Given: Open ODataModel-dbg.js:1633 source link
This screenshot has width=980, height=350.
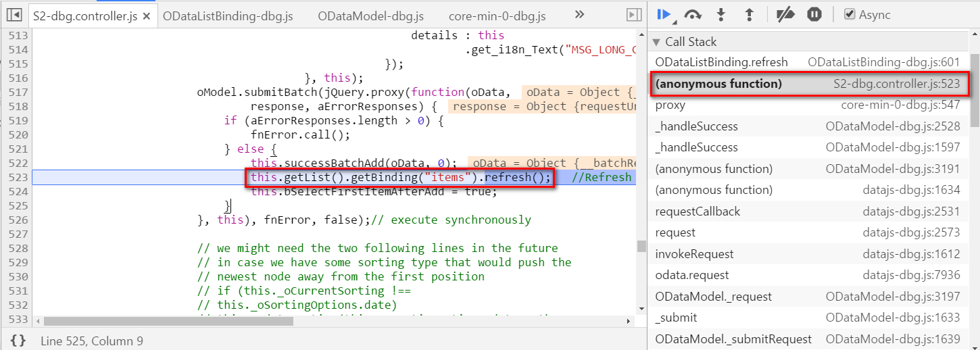Looking at the screenshot, I should pos(893,318).
